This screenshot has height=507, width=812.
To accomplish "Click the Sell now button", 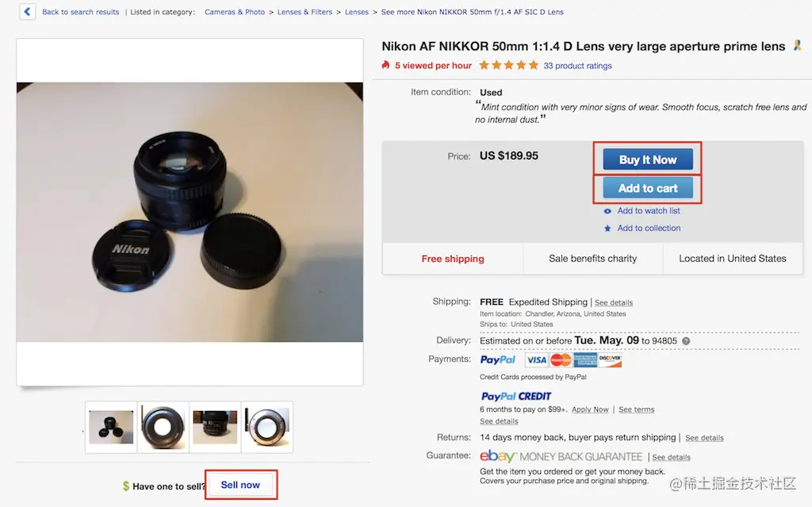I will (x=241, y=485).
